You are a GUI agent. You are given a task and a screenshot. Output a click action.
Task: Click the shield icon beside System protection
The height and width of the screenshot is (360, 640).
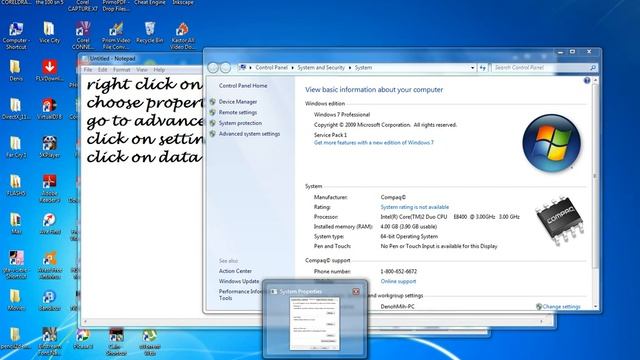213,123
